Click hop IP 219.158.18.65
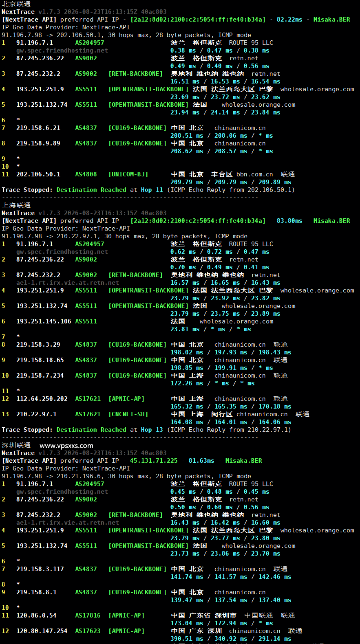360x644 pixels. coord(40,360)
